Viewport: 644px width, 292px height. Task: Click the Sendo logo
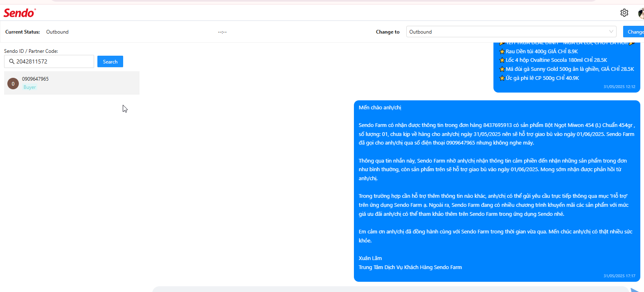click(20, 13)
